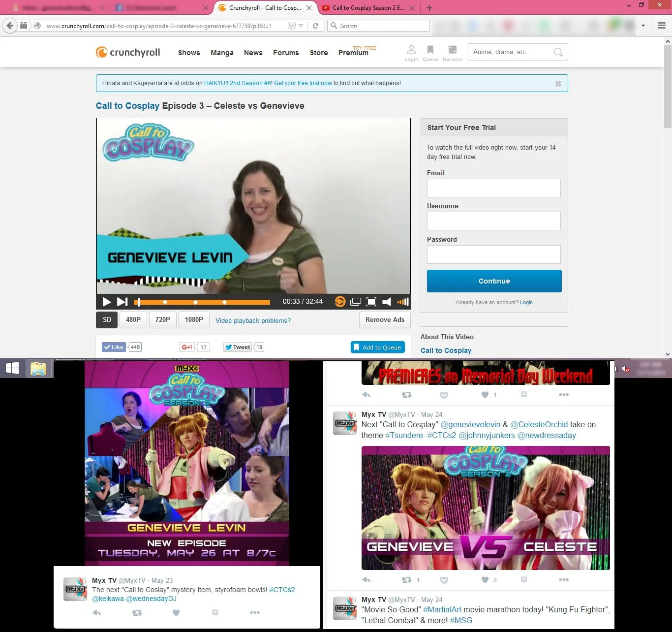This screenshot has height=632, width=672.
Task: Click the Login user icon
Action: (411, 53)
